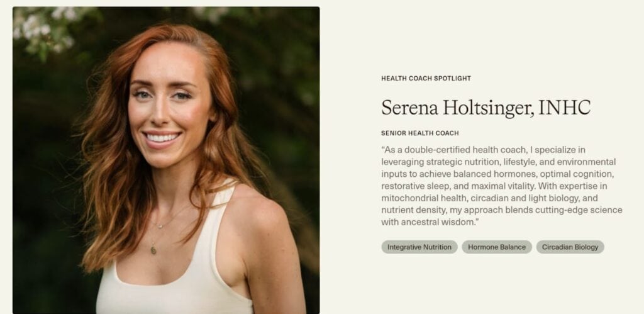Click the Senior Health Coach subtitle
Image resolution: width=644 pixels, height=314 pixels.
[419, 133]
